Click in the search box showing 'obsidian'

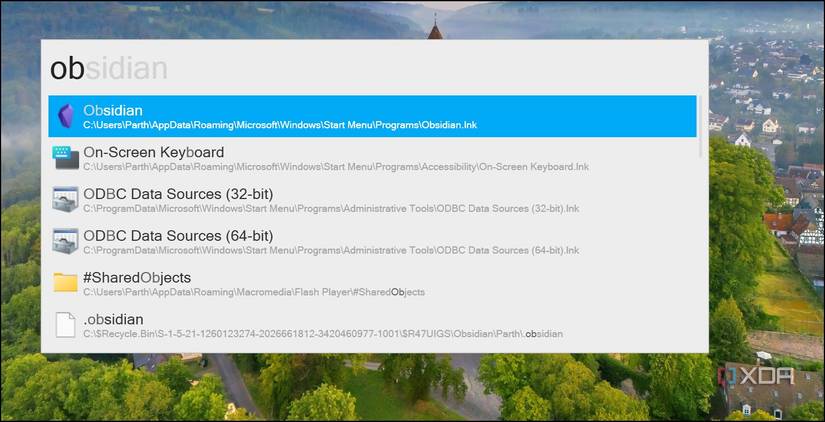click(374, 68)
